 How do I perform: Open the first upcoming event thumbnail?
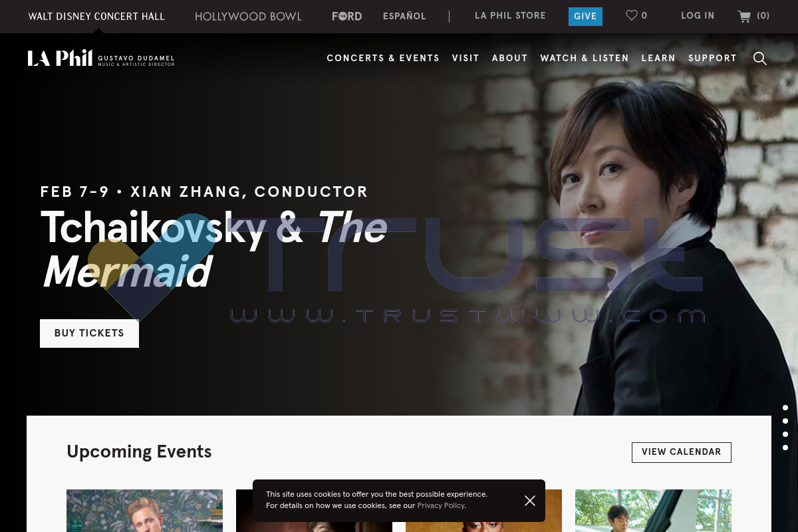pos(144,511)
